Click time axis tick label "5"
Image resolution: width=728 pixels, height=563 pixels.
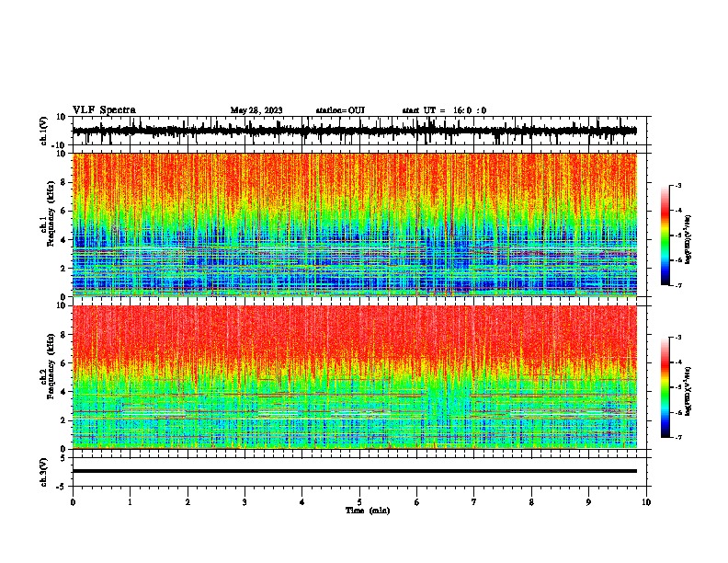359,501
